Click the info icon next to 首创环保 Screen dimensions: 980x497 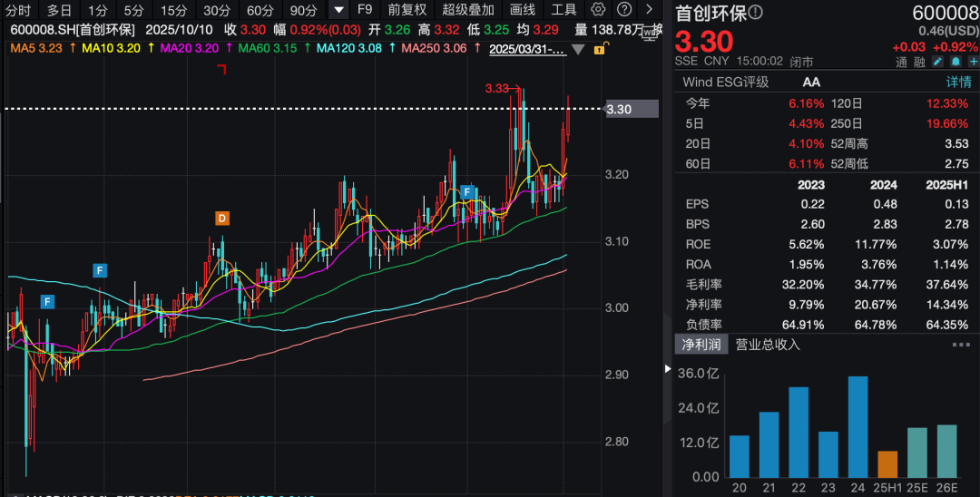pyautogui.click(x=756, y=13)
